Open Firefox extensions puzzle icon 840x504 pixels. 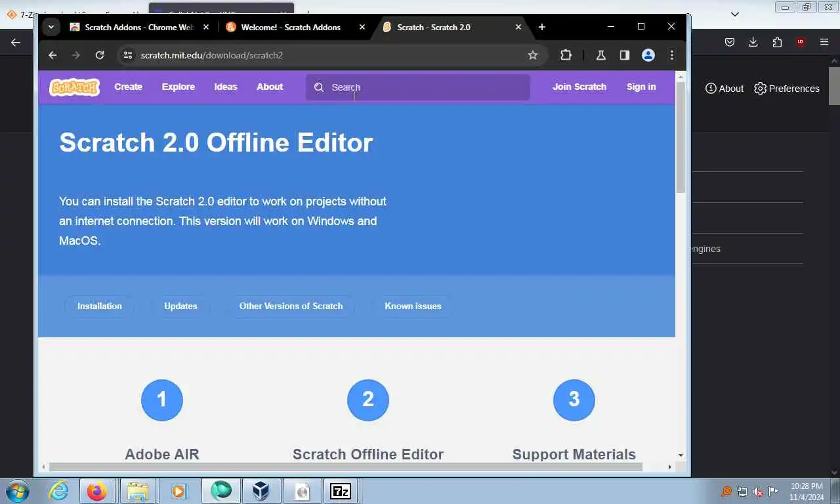click(x=777, y=42)
